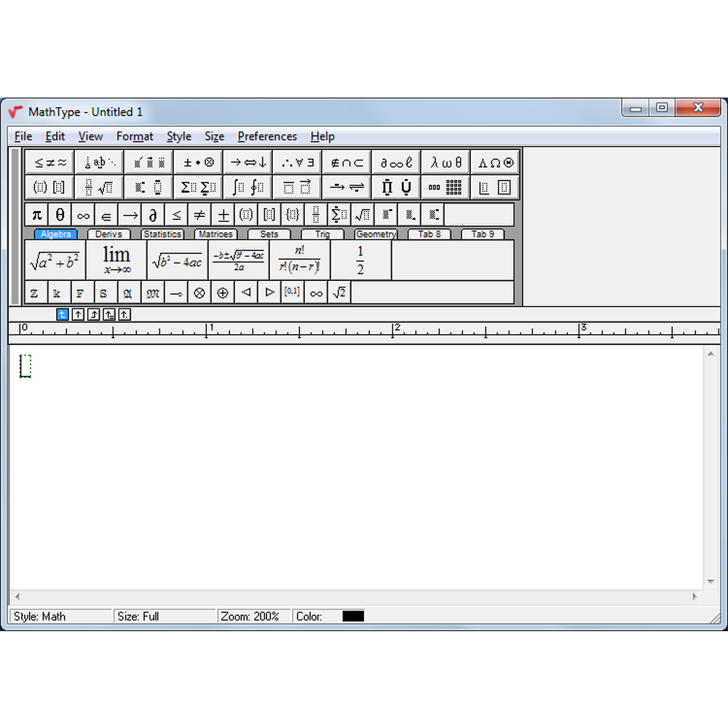The width and height of the screenshot is (728, 728).
Task: Insert the square root of 2 symbol
Action: (x=339, y=293)
